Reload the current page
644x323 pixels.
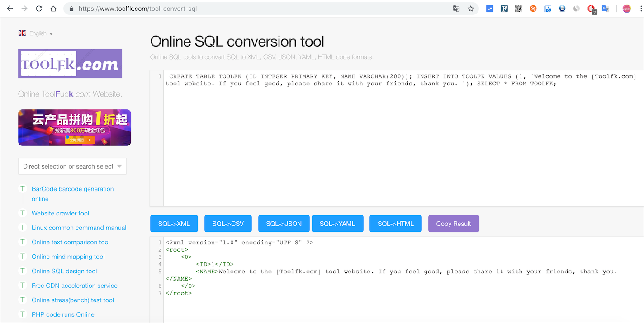tap(39, 8)
